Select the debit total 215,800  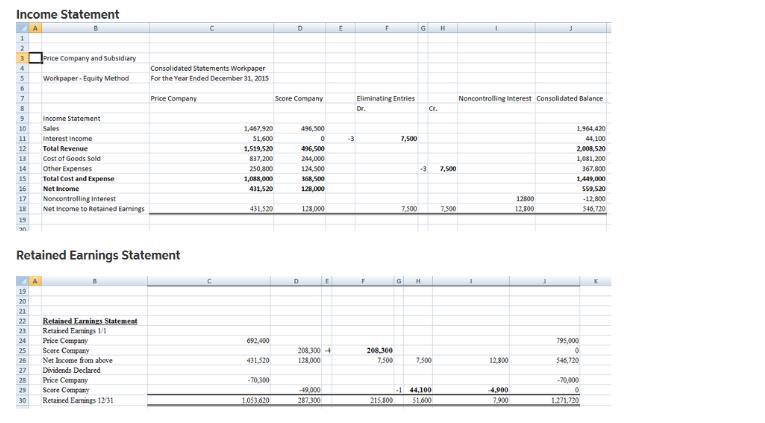[x=382, y=400]
